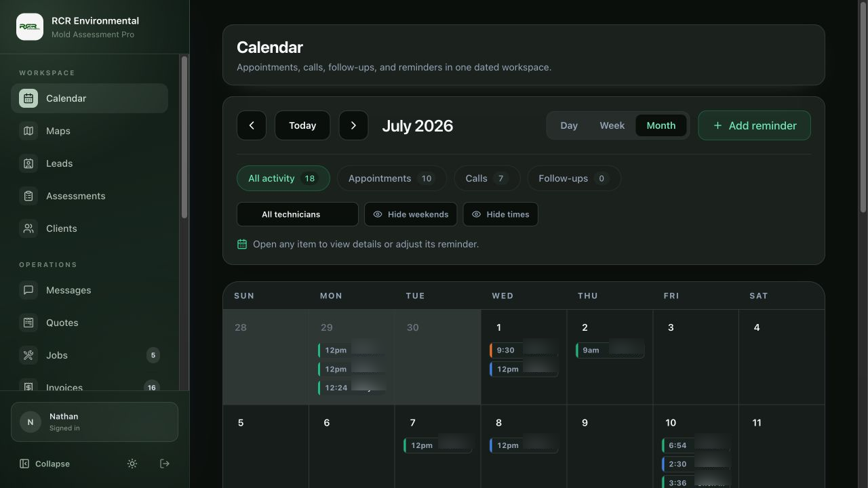The height and width of the screenshot is (488, 868).
Task: Click the SUN column header
Action: (244, 296)
